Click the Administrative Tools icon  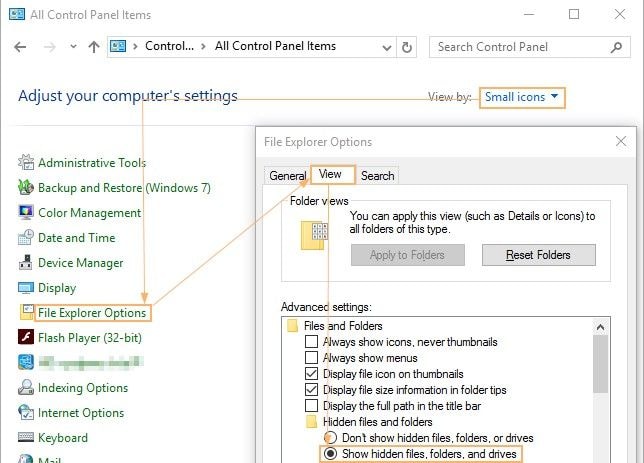(26, 163)
